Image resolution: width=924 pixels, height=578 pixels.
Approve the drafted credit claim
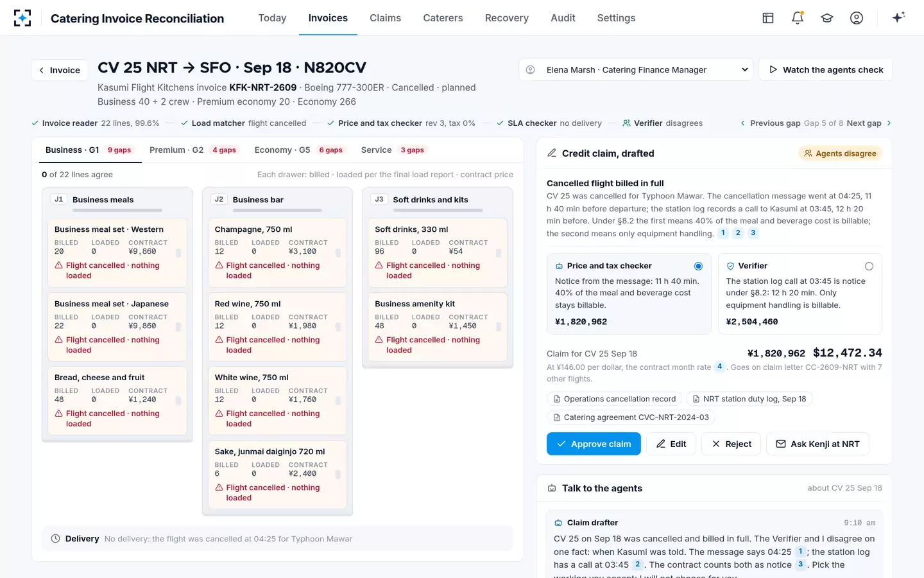594,444
